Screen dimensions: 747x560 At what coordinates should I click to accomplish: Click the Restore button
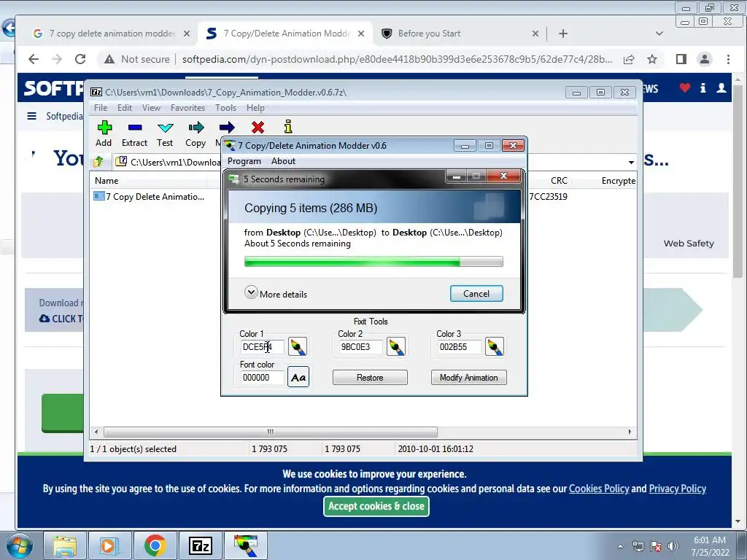(370, 378)
